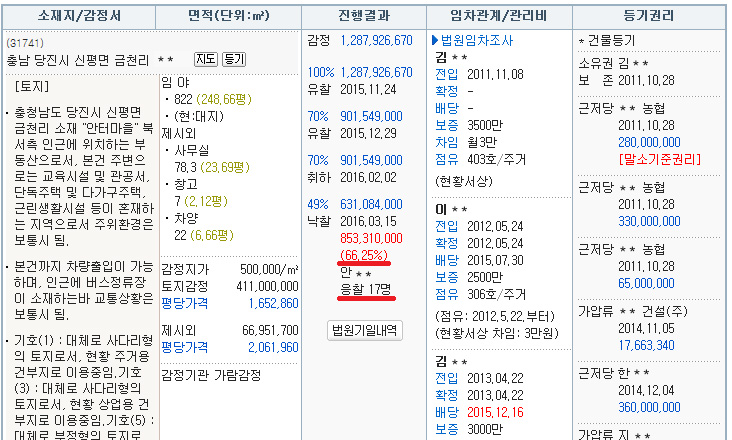Click the 응찰 17명 bidder count
Viewport: 732px width, 440px height.
click(365, 289)
